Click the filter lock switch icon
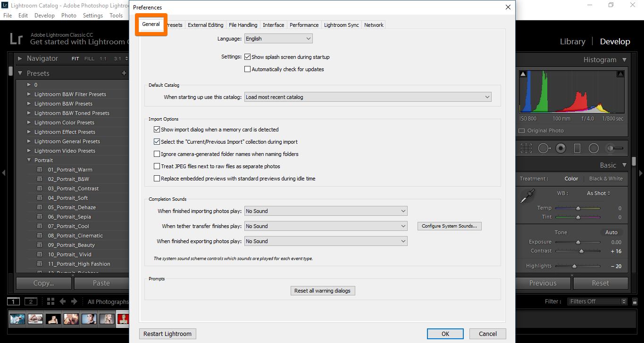Image resolution: width=644 pixels, height=343 pixels. coord(635,302)
